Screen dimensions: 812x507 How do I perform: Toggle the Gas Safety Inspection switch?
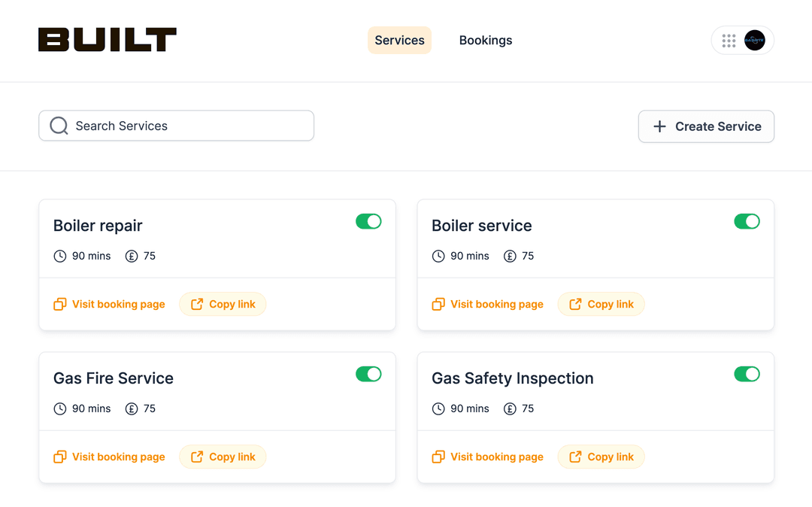click(747, 374)
